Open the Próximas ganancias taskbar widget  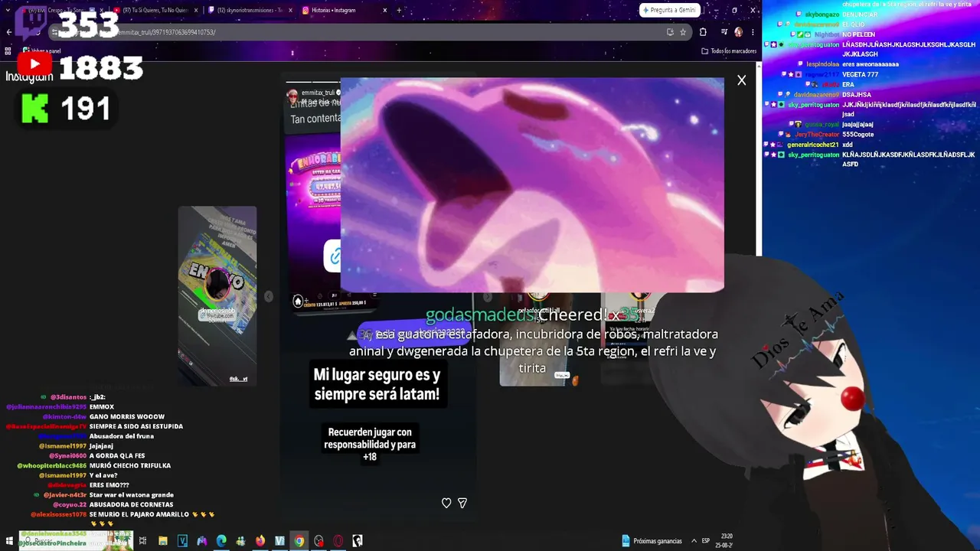[x=652, y=541]
